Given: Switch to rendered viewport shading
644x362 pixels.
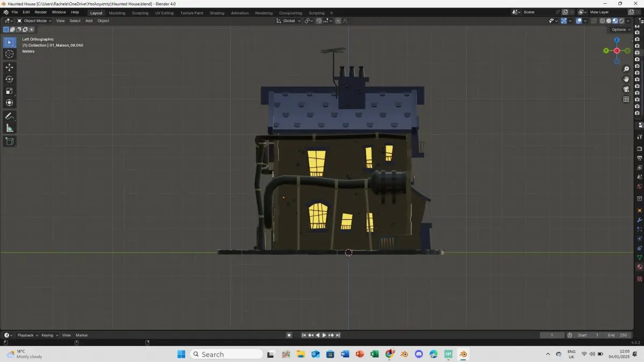Looking at the screenshot, I should pos(621,21).
